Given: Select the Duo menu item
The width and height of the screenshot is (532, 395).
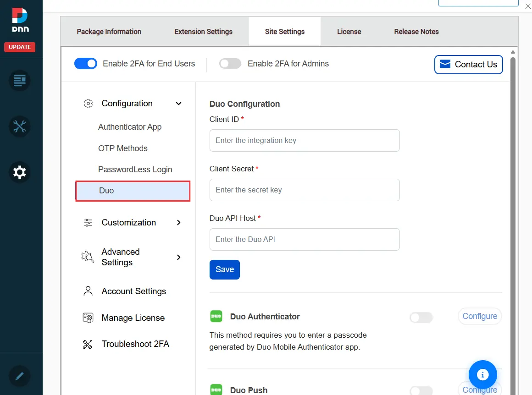Looking at the screenshot, I should [133, 191].
